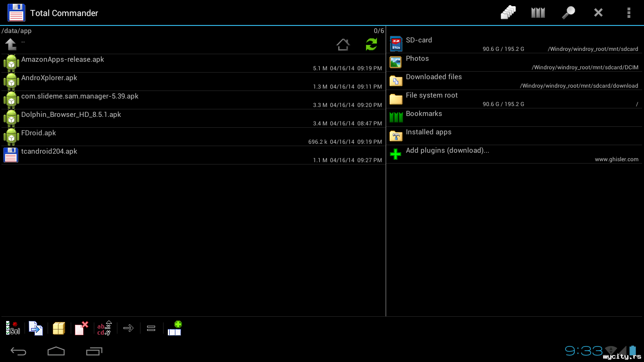Screen dimensions: 644x362
Task: Follow the www.ghisler.com link
Action: [x=617, y=159]
